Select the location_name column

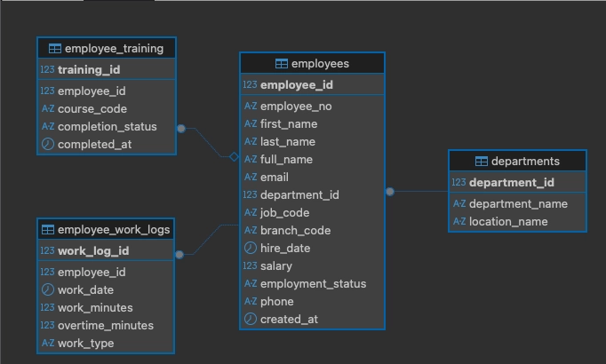coord(508,222)
